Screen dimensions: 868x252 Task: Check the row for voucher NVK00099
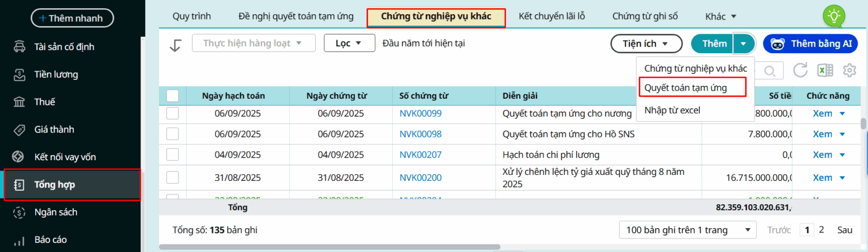click(173, 113)
